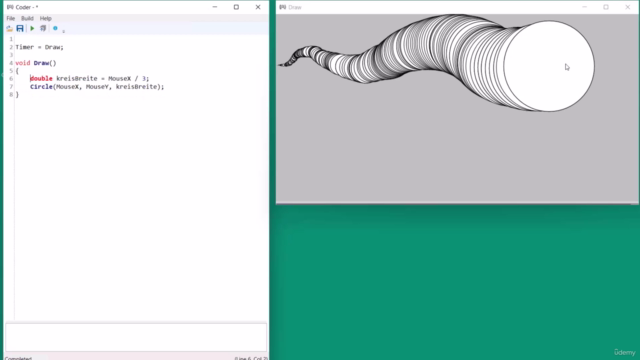
Task: Click the toolbar icon right of the play button
Action: 43,28
